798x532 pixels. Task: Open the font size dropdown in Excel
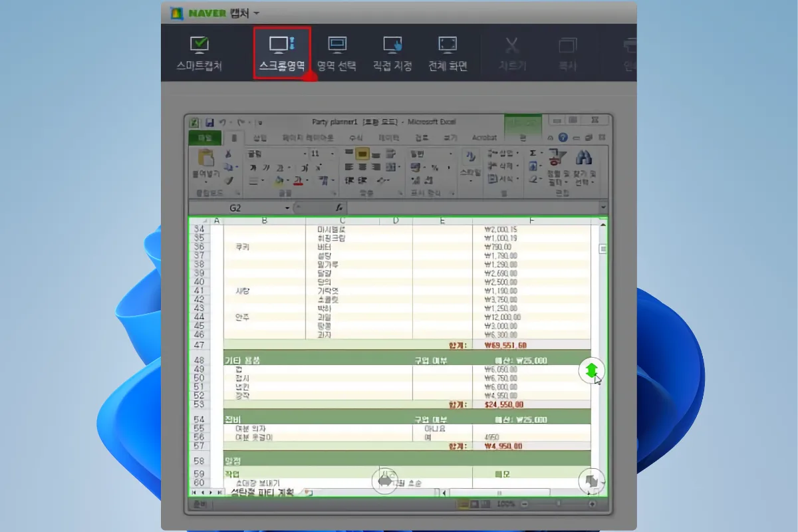coord(332,154)
